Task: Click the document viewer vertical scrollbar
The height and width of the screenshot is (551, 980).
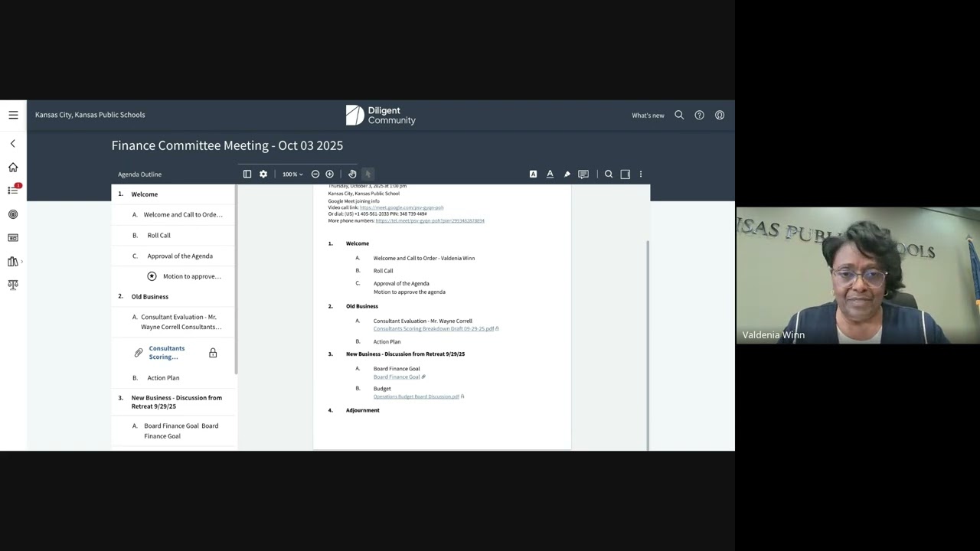Action: (648, 344)
